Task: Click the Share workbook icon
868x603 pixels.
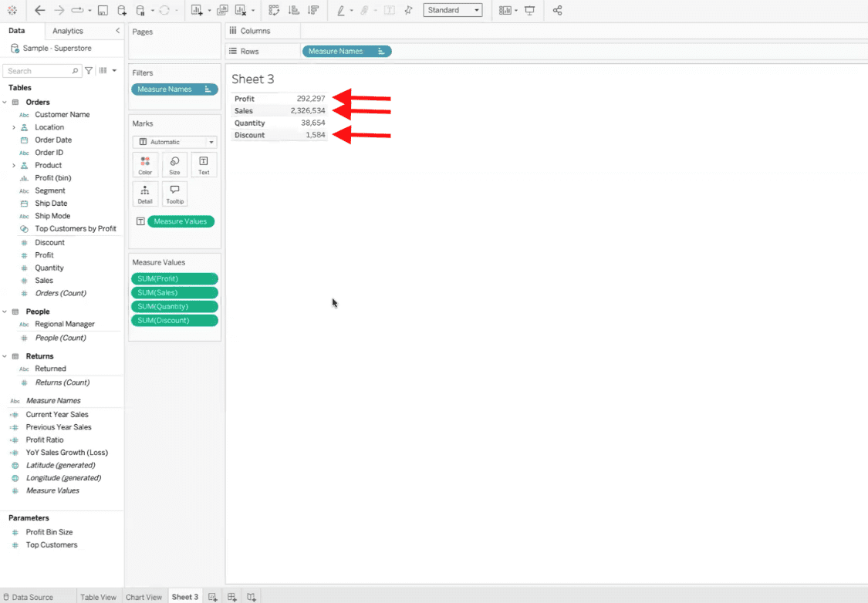Action: pyautogui.click(x=557, y=10)
